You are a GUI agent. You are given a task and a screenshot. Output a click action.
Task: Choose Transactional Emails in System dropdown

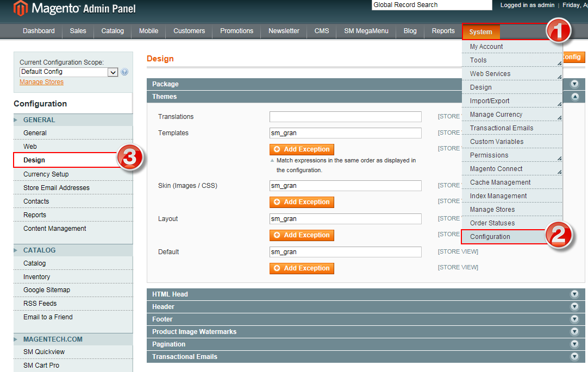[x=512, y=128]
